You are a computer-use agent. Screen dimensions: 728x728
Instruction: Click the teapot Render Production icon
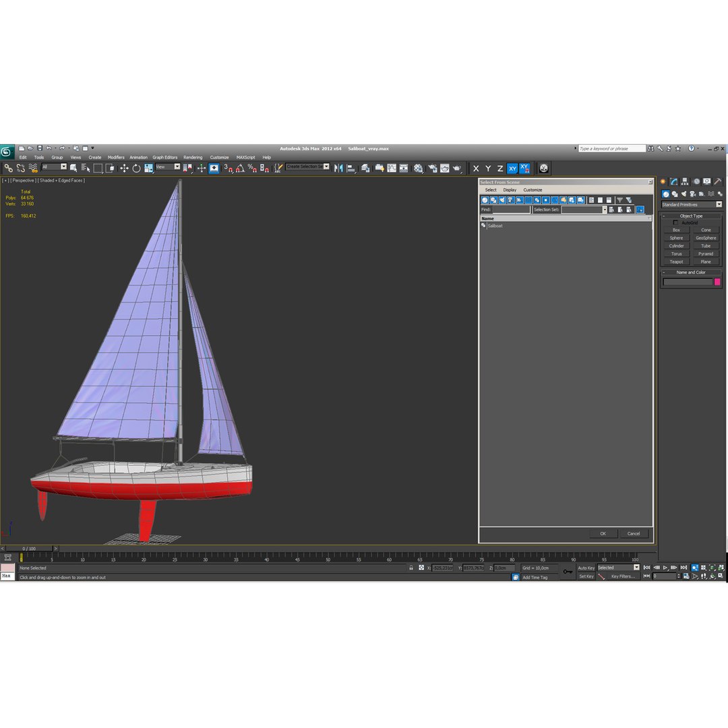(x=457, y=168)
